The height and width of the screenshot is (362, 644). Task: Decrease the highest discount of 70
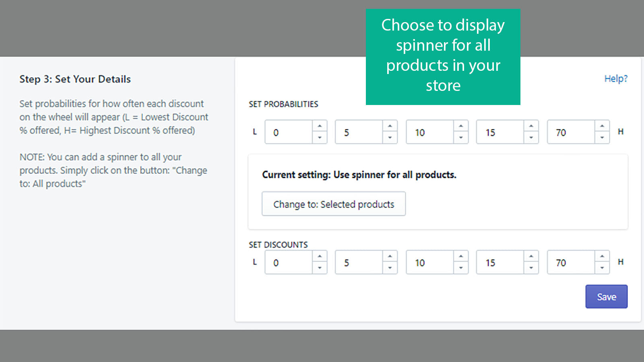tap(602, 268)
